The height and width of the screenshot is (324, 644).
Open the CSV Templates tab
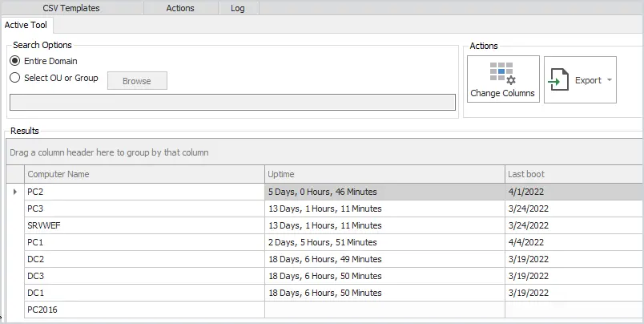point(71,8)
